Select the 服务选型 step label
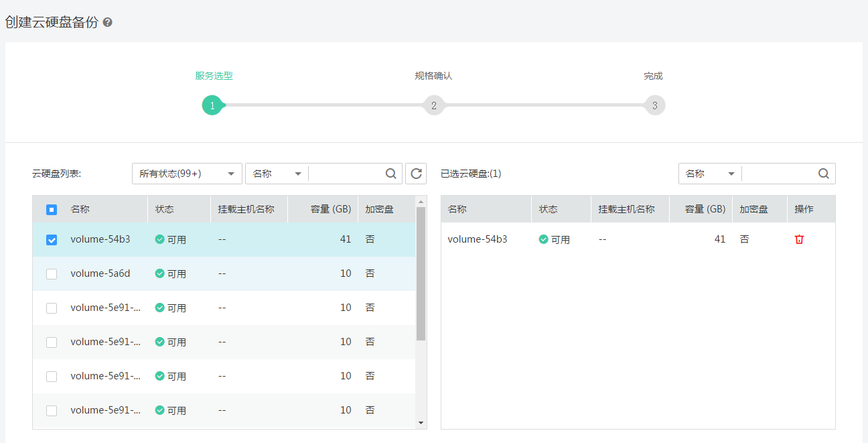Screen dimensions: 868x443 pos(213,76)
